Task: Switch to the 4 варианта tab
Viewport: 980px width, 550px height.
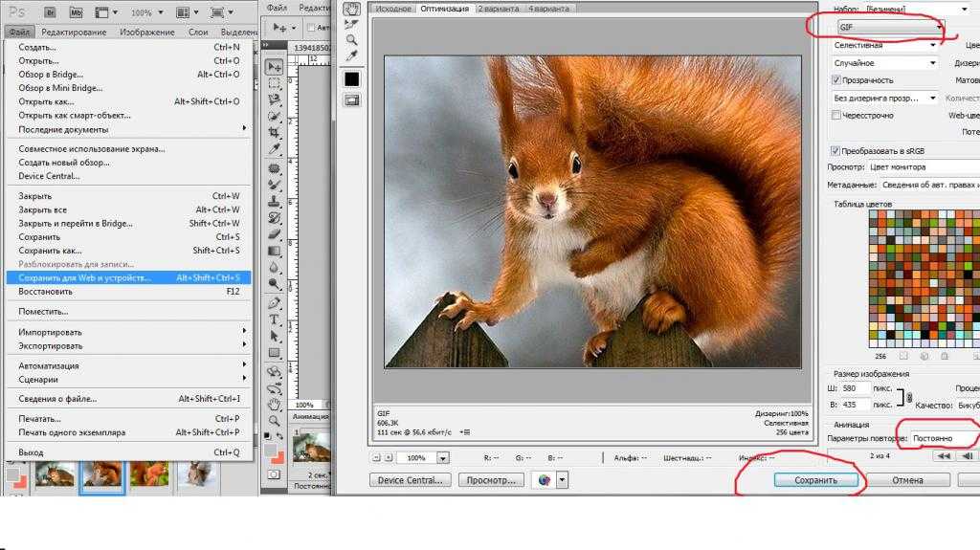Action: [x=548, y=9]
